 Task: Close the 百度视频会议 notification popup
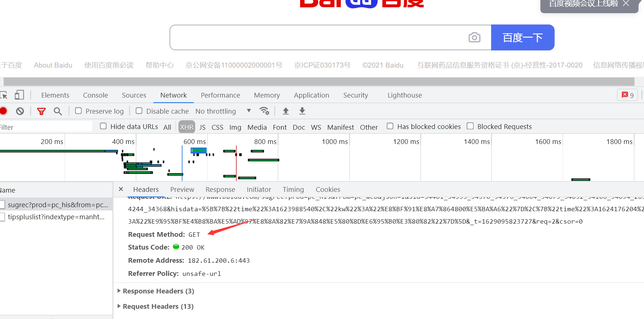626,3
